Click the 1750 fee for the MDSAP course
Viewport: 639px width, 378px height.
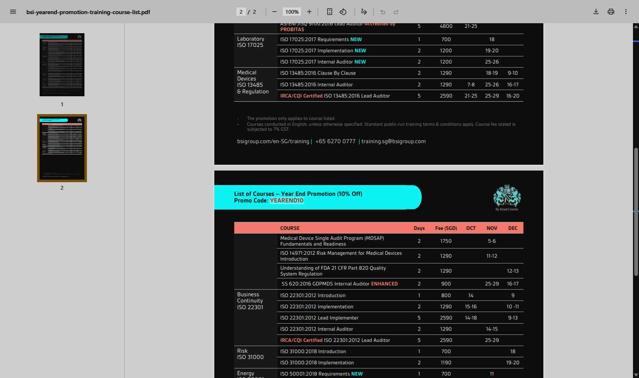(x=446, y=241)
